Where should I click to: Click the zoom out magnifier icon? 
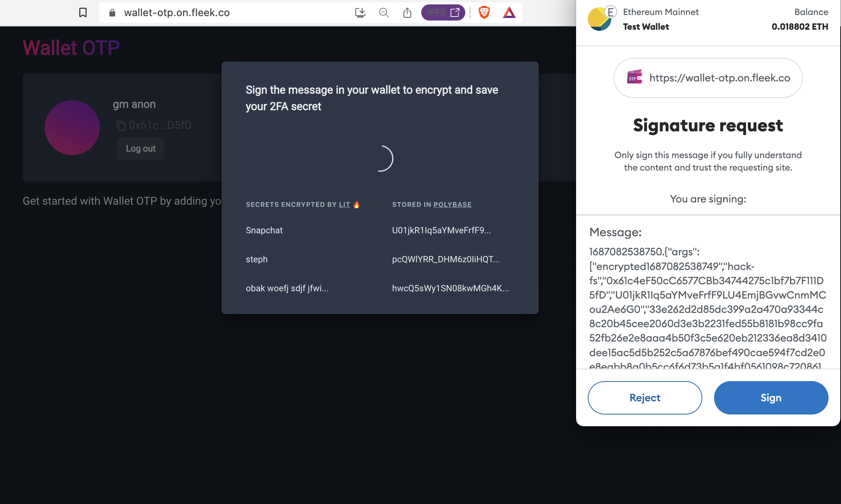(384, 13)
